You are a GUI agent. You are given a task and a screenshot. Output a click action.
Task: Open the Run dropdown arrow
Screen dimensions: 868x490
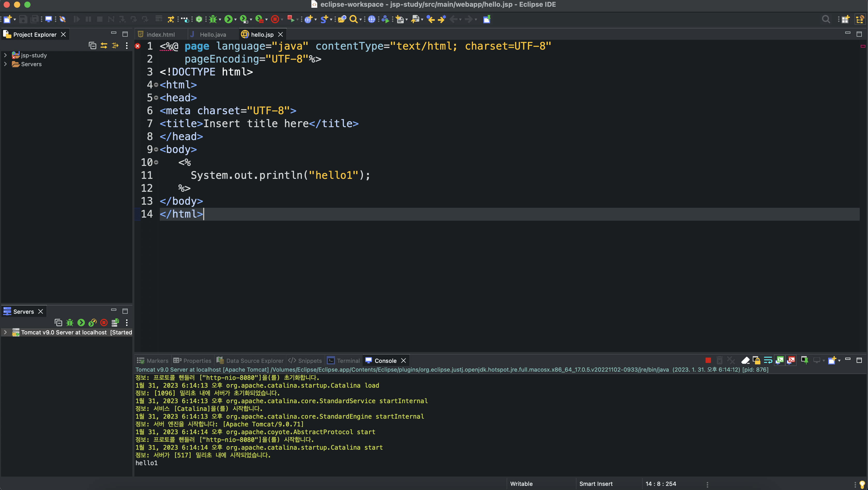[x=236, y=19]
